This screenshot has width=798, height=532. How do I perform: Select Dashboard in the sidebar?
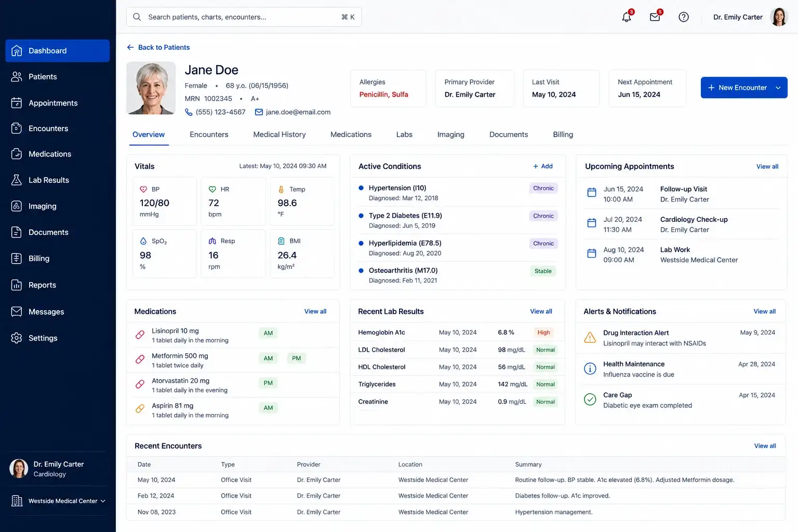(x=58, y=51)
